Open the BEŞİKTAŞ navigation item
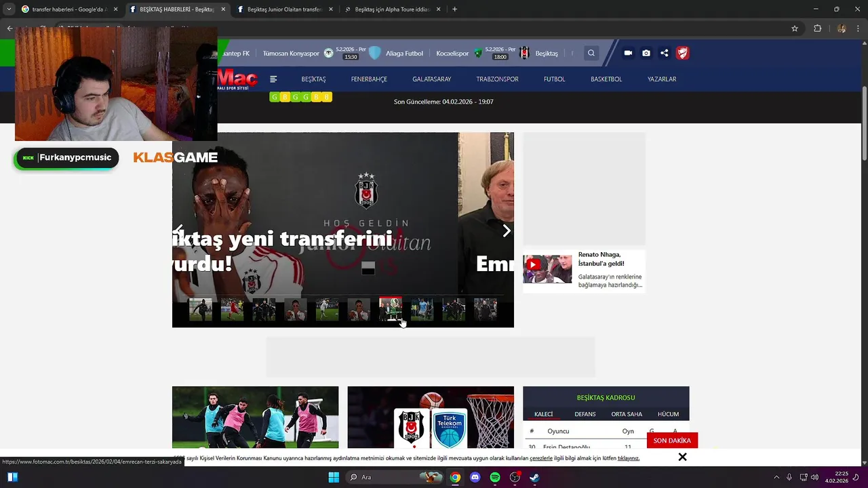Screen dimensions: 868x488 pyautogui.click(x=313, y=79)
